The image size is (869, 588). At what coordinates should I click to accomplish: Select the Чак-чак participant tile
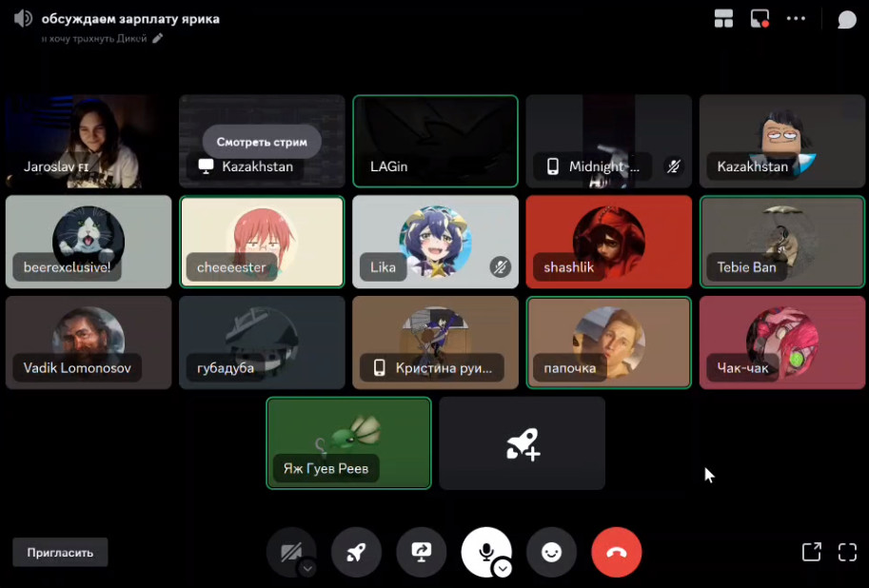(x=782, y=343)
